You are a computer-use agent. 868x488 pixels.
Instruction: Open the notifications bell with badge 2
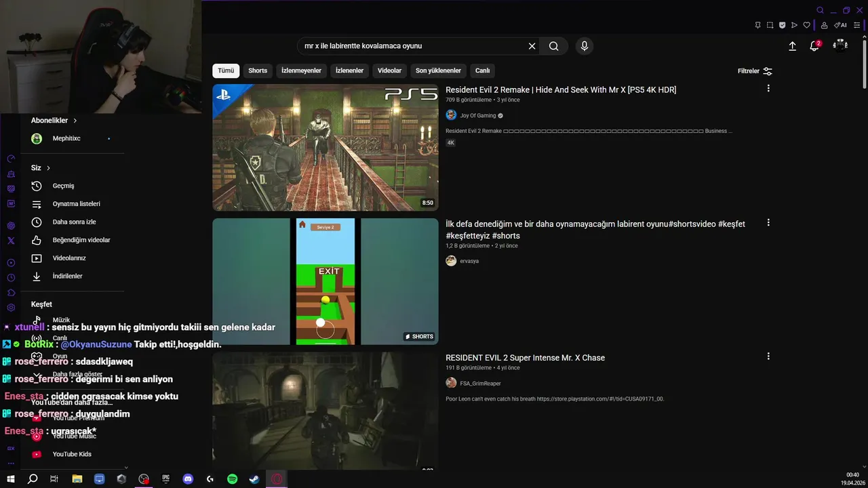point(814,46)
